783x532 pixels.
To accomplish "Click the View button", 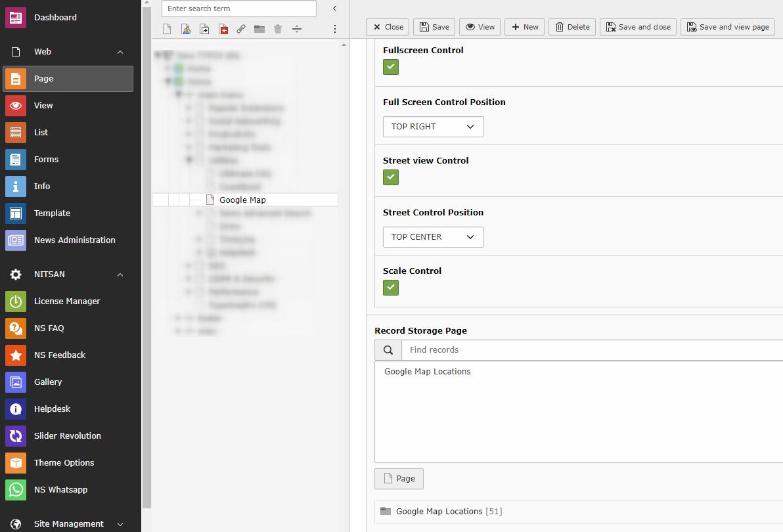I will (x=480, y=27).
